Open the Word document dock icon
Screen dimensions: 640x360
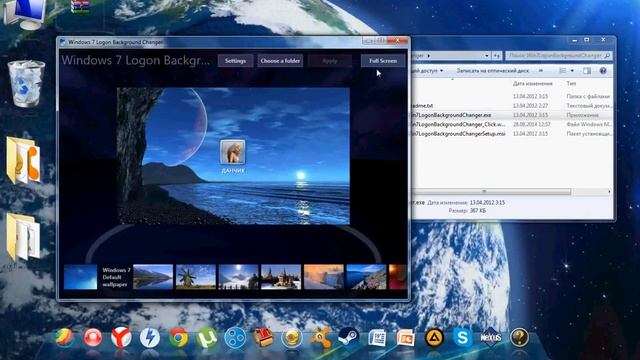(377, 338)
